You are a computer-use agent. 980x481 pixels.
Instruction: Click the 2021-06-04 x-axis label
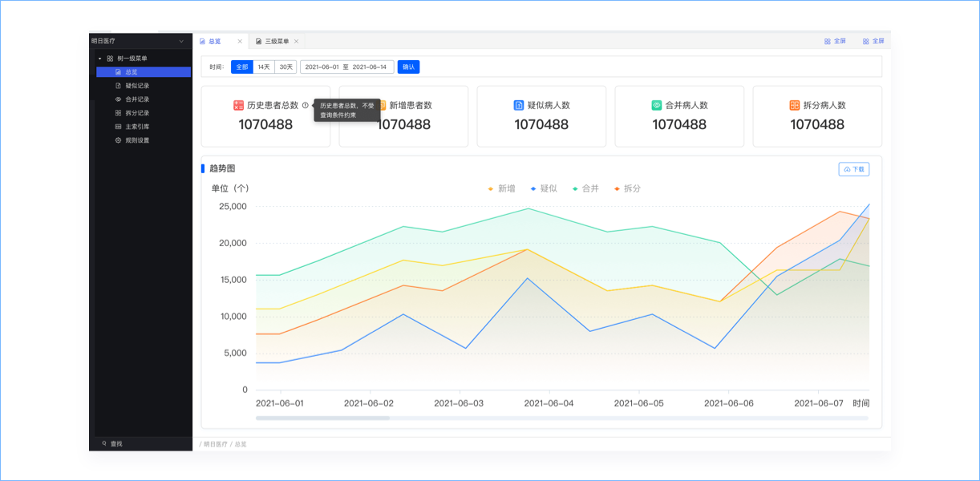[x=549, y=403]
